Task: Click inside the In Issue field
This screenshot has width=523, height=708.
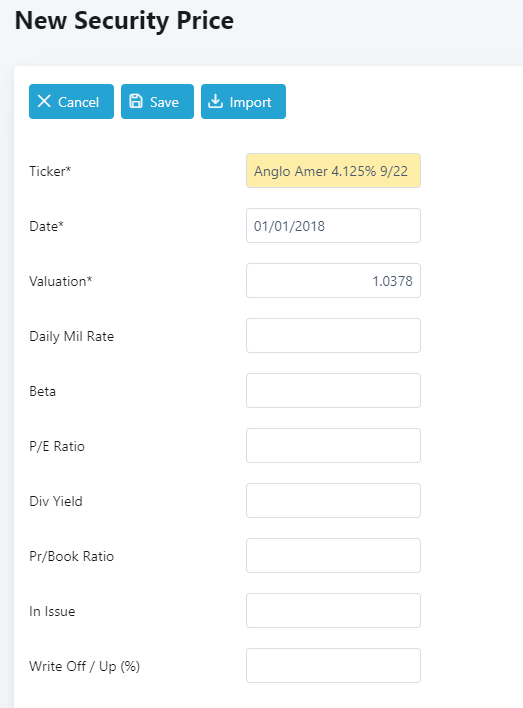Action: coord(333,611)
